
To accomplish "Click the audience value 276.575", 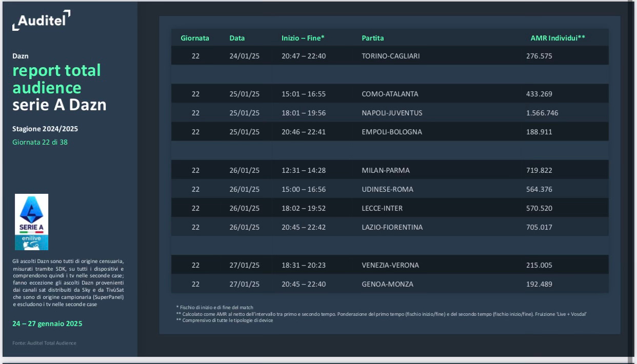I will 539,56.
